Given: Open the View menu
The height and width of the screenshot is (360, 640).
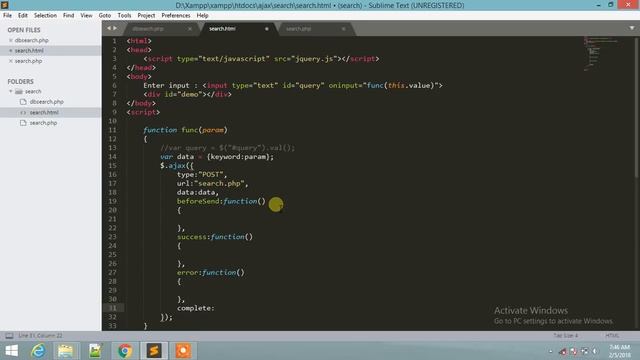Looking at the screenshot, I should pyautogui.click(x=86, y=16).
